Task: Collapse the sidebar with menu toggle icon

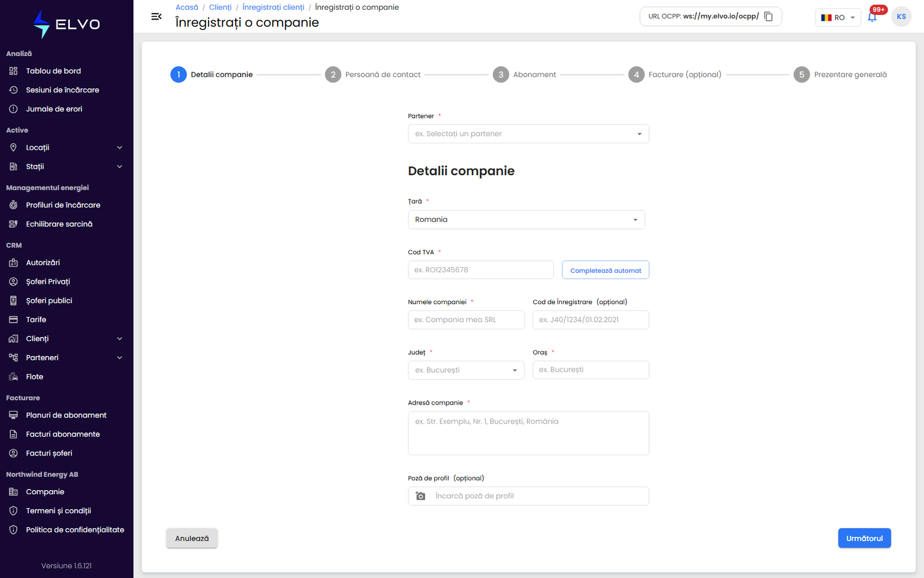Action: point(156,16)
